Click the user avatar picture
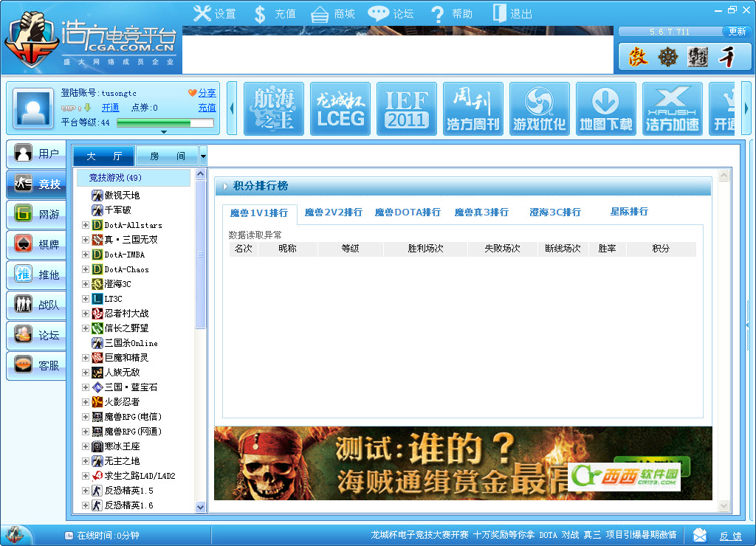Screen dimensions: 756x546 33,108
